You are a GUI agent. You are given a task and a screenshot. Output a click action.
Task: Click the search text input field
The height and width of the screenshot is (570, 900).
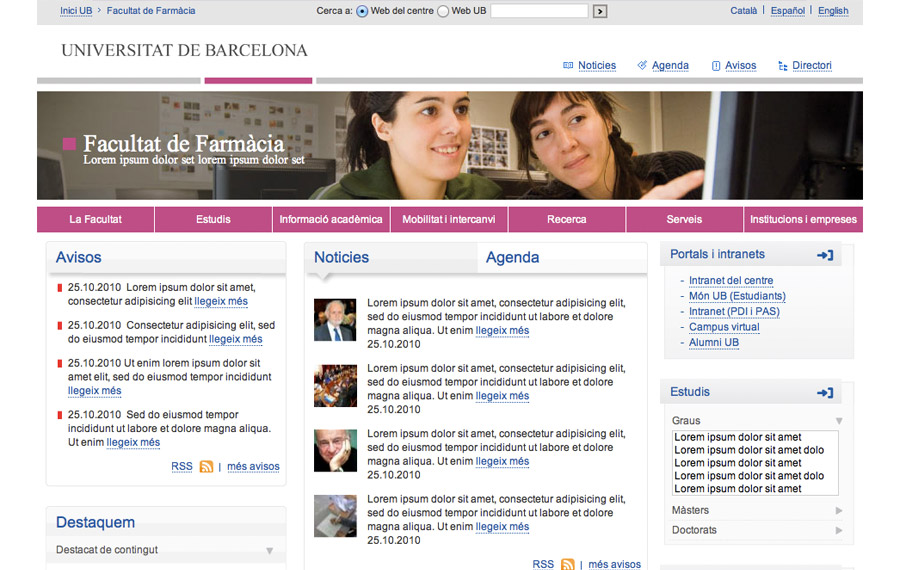click(539, 11)
